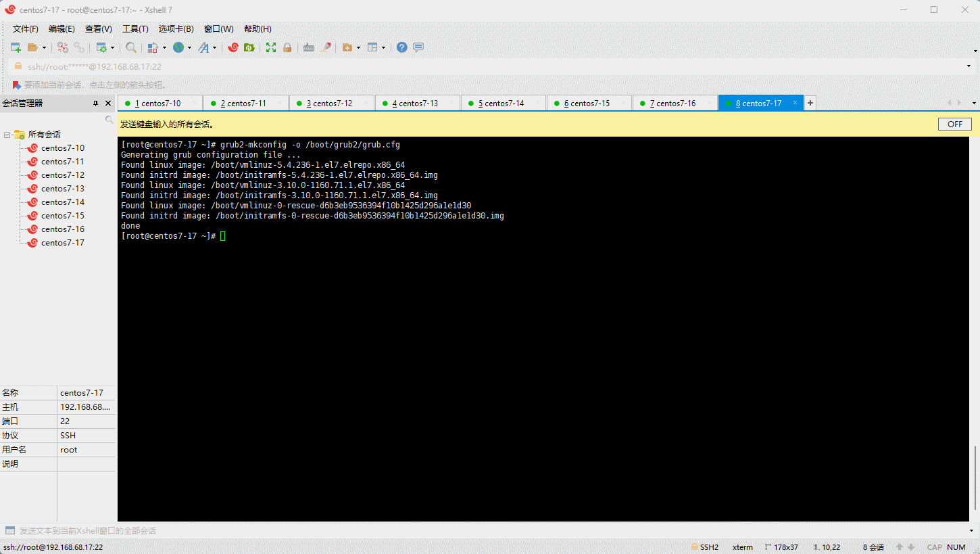980x554 pixels.
Task: Click the 178x37 terminal size status
Action: click(x=781, y=547)
